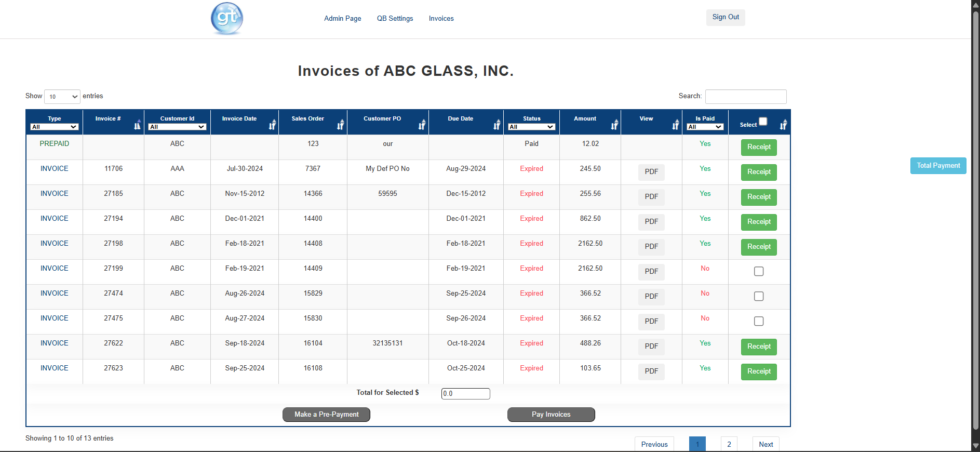The image size is (980, 452).
Task: Sort by Due Date arrows
Action: 497,125
